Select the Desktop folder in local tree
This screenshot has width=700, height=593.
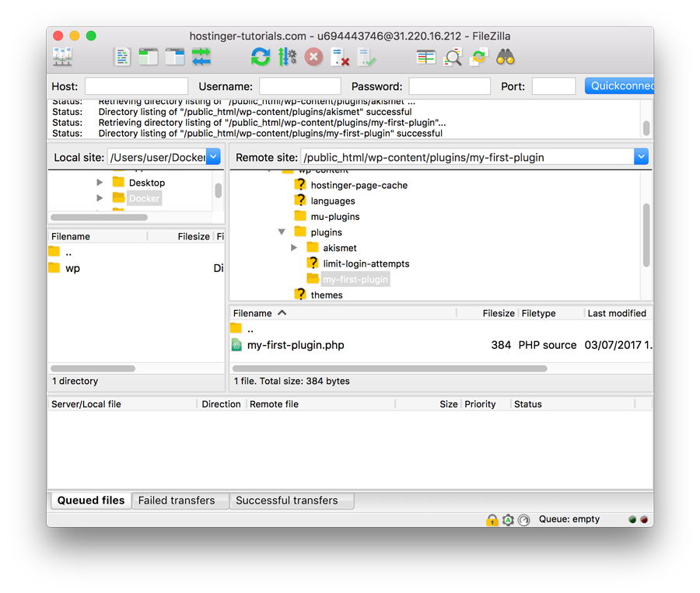[147, 183]
